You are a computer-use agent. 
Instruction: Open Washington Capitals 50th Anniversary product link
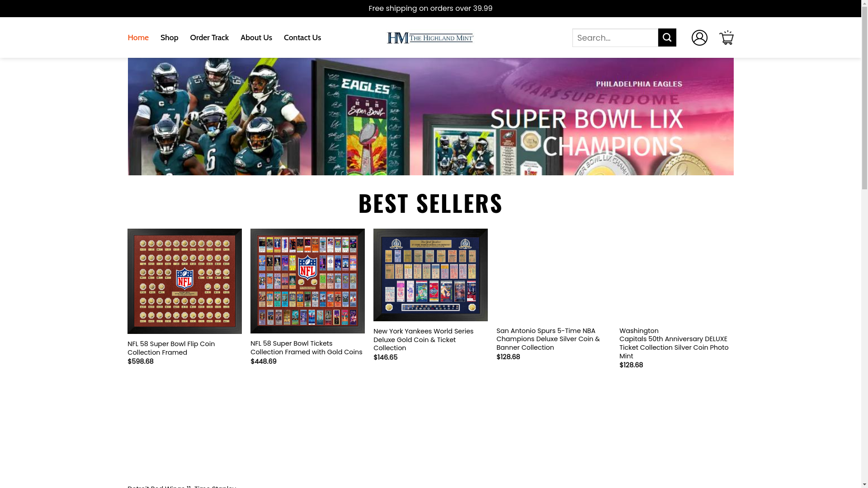click(x=674, y=343)
